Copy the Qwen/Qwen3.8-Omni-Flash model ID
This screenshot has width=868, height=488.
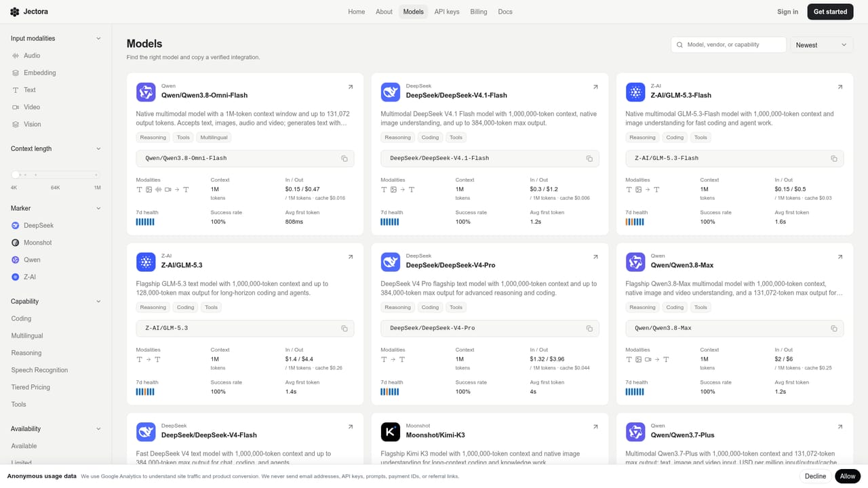[x=344, y=159]
